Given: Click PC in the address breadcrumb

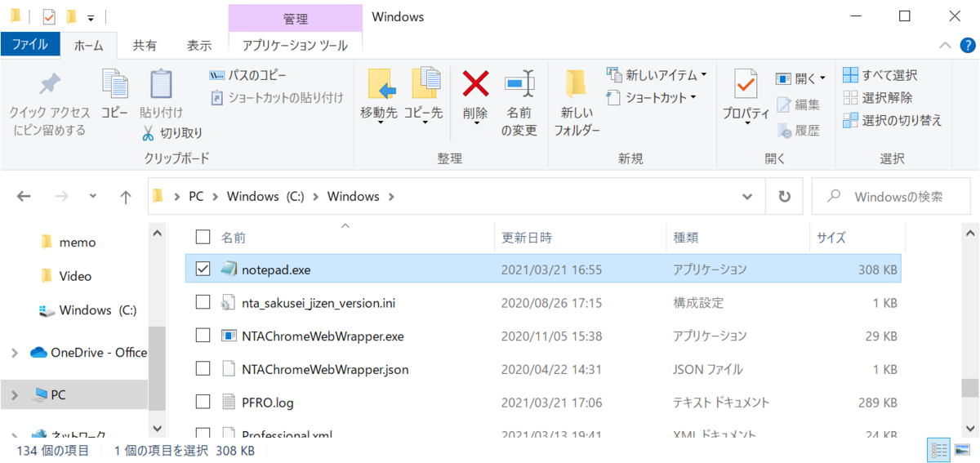Looking at the screenshot, I should coord(196,197).
